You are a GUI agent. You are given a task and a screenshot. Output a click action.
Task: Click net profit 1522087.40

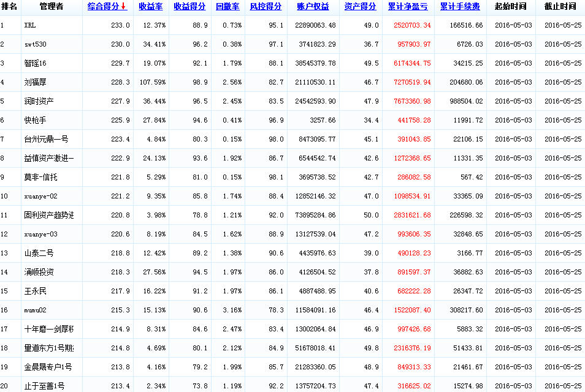pyautogui.click(x=412, y=311)
